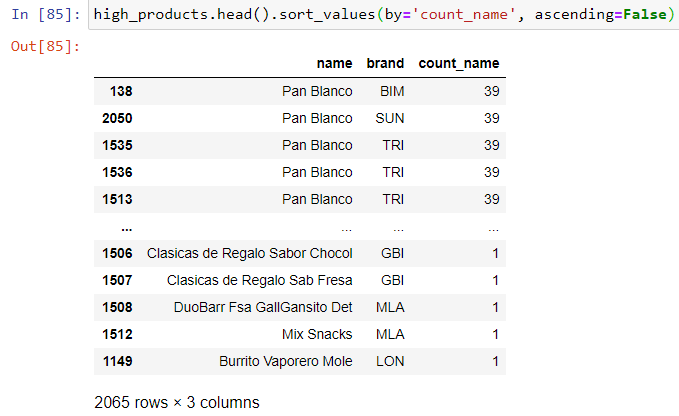The height and width of the screenshot is (416, 679).
Task: Select row index 1536
Action: [117, 172]
